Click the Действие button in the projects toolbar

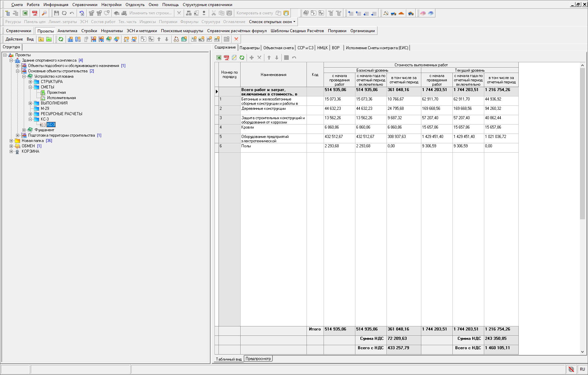click(14, 39)
